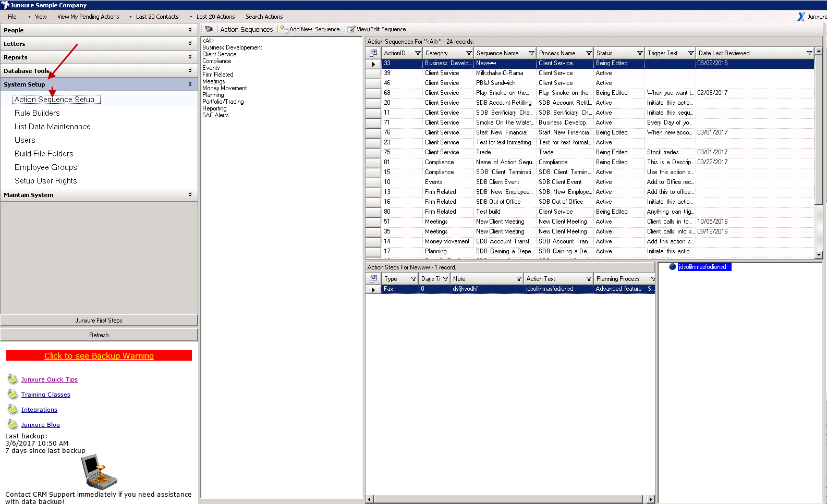Screen dimensions: 827x504
Task: Open Setup User Rights
Action: point(46,181)
